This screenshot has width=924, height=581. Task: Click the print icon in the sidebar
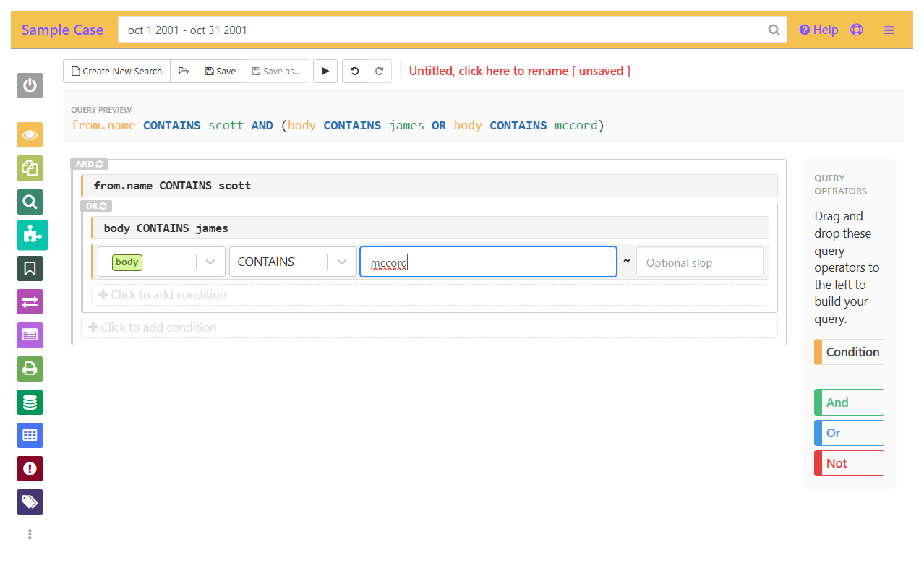[x=30, y=369]
